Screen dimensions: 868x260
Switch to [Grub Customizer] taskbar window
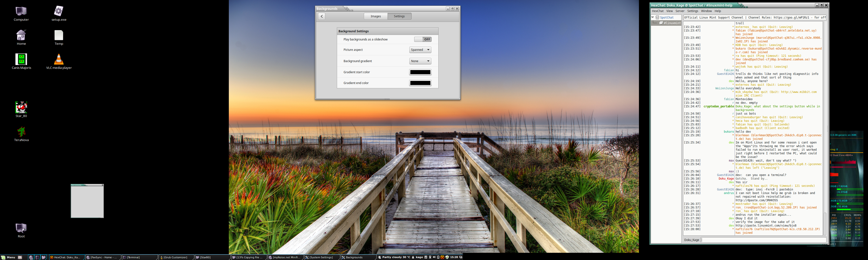tap(176, 257)
